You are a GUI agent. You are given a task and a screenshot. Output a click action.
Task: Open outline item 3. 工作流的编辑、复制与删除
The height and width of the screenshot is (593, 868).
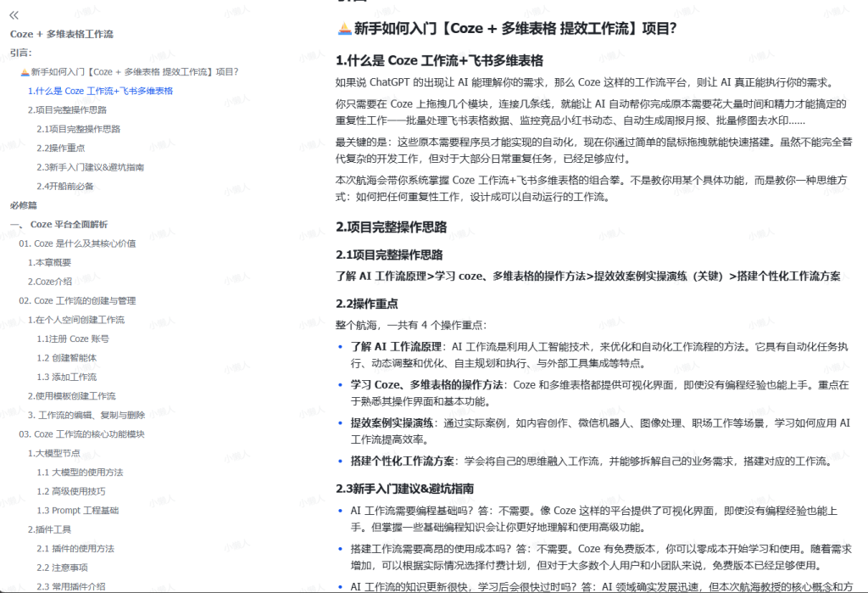pos(86,415)
